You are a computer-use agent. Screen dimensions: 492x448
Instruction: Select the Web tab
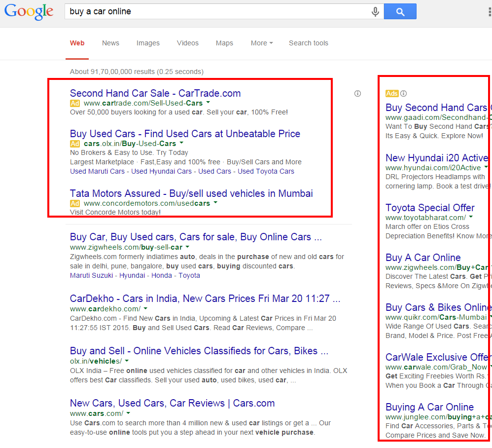click(x=77, y=43)
